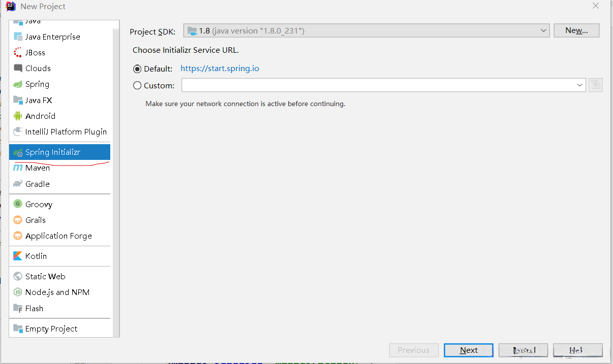Select the Custom URL radio button
613x364 pixels.
[137, 85]
